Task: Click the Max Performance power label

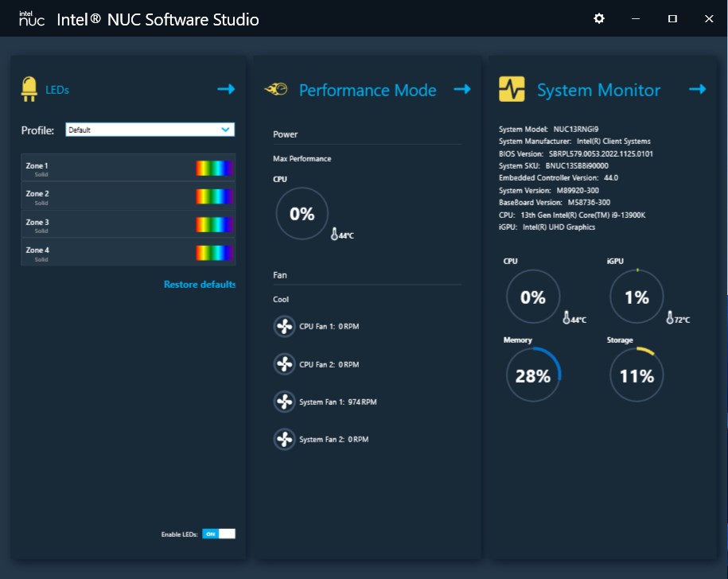Action: pos(302,159)
